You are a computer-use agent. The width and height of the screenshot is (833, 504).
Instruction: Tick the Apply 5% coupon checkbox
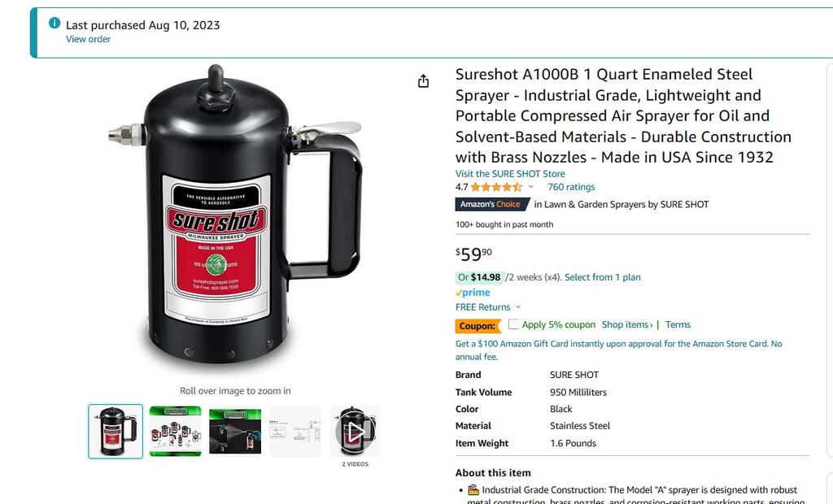tap(513, 324)
